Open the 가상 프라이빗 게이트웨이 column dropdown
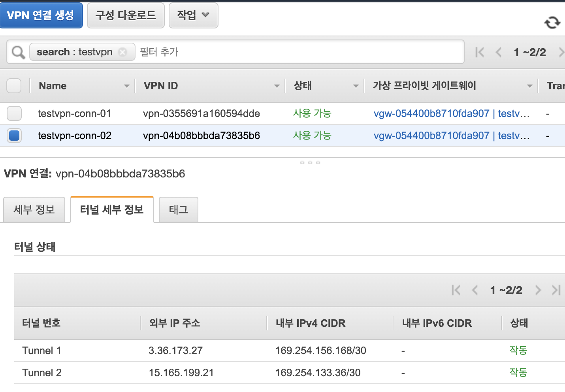 (529, 86)
